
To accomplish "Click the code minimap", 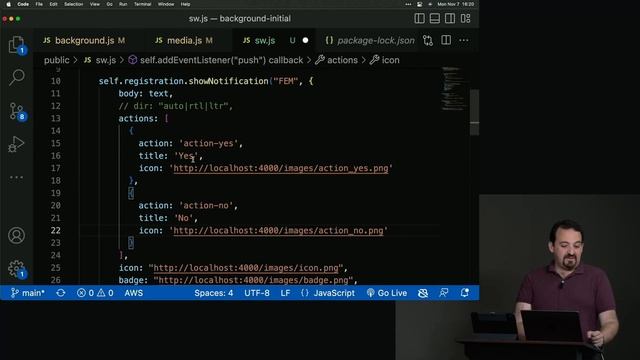I will pos(454,89).
